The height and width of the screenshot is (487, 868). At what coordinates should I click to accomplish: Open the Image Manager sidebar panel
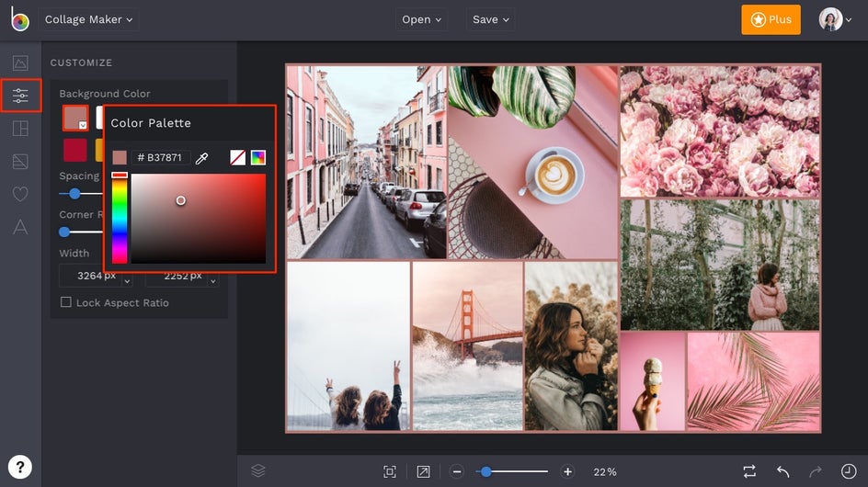[20, 63]
